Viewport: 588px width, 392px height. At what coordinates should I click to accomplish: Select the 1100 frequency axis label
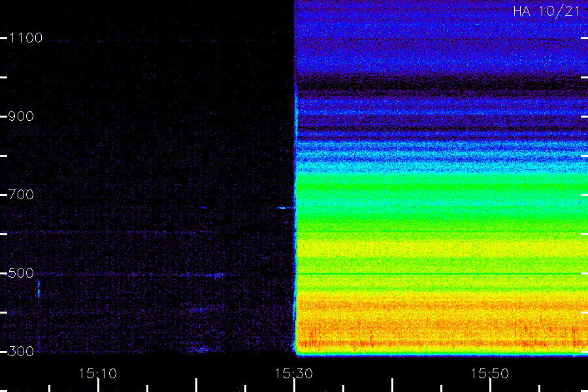25,38
